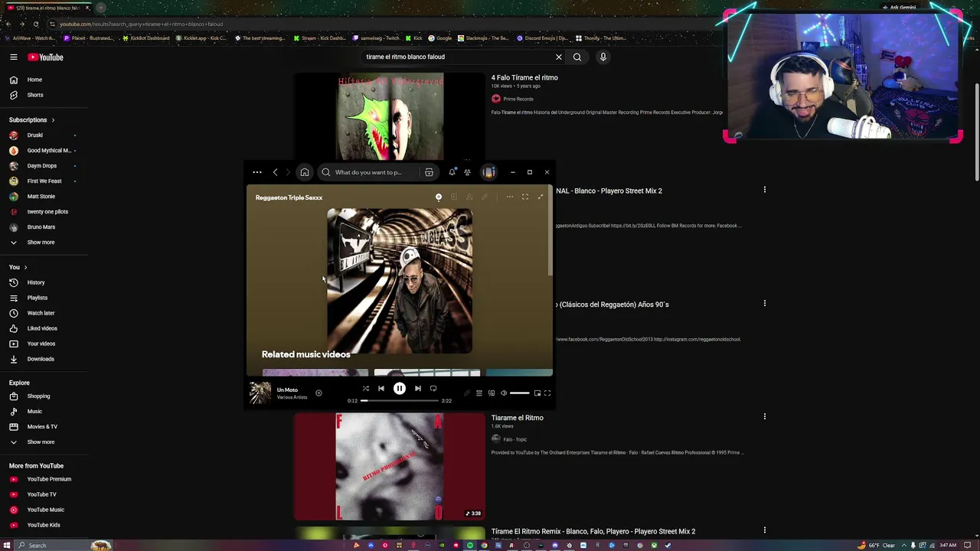
Task: Add Un Moto to Liked Songs
Action: (x=318, y=393)
